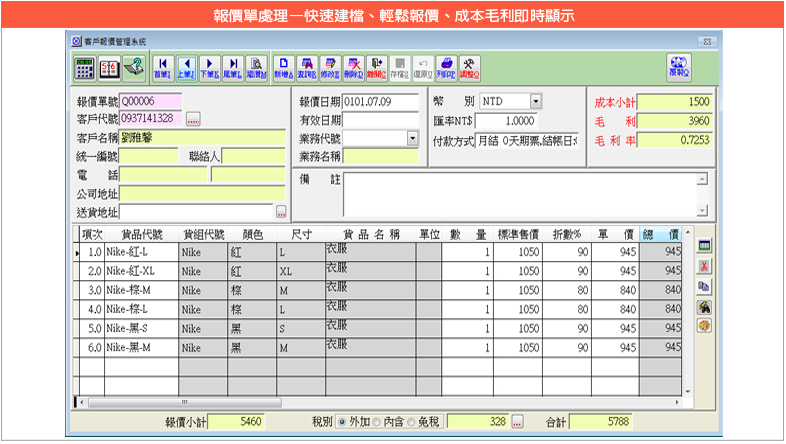Viewport: 786px width, 444px height.
Task: Click the 調整 tools icon
Action: point(468,67)
